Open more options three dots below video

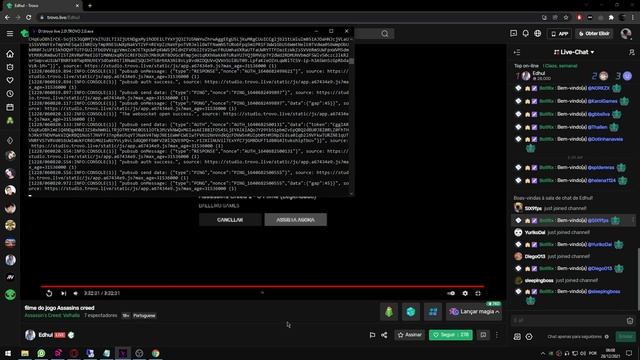point(497,335)
